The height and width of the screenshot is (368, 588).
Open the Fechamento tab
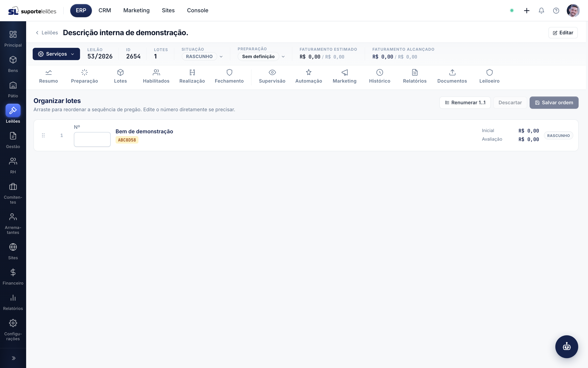[229, 76]
